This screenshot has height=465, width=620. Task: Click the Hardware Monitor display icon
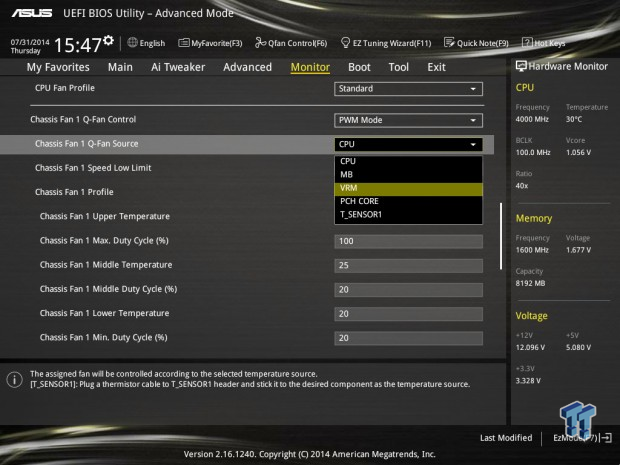click(x=521, y=66)
